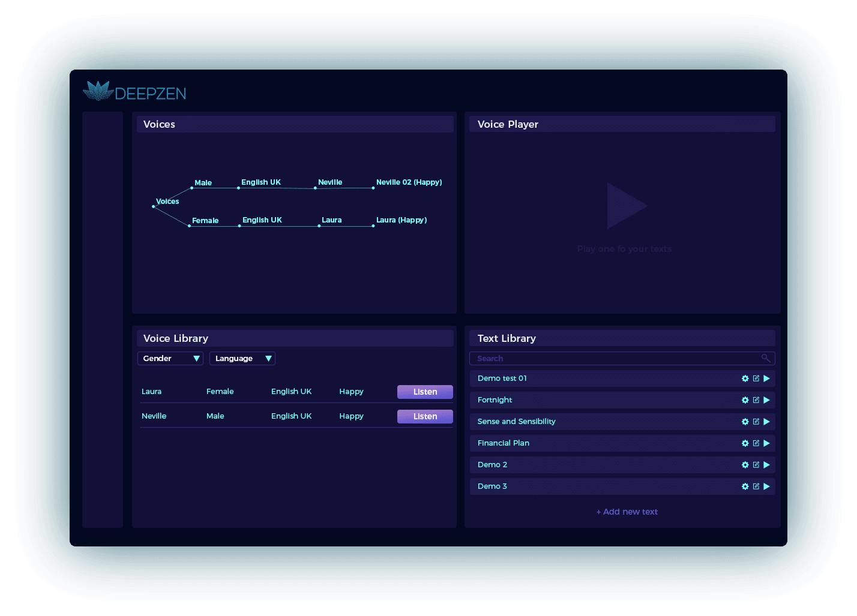Select the Financial Plan title
The image size is (857, 616).
[504, 443]
